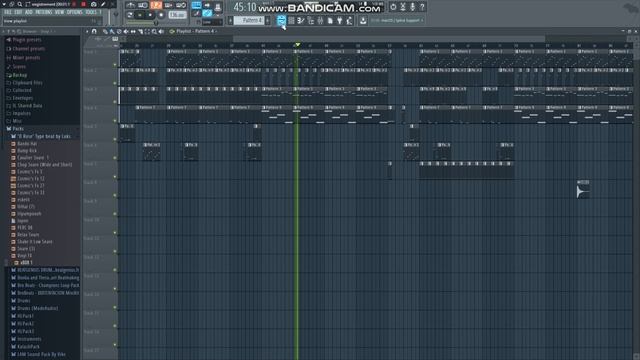This screenshot has width=640, height=360.
Task: Select the Mute tool in Playlist toolbar
Action: coord(126,31)
